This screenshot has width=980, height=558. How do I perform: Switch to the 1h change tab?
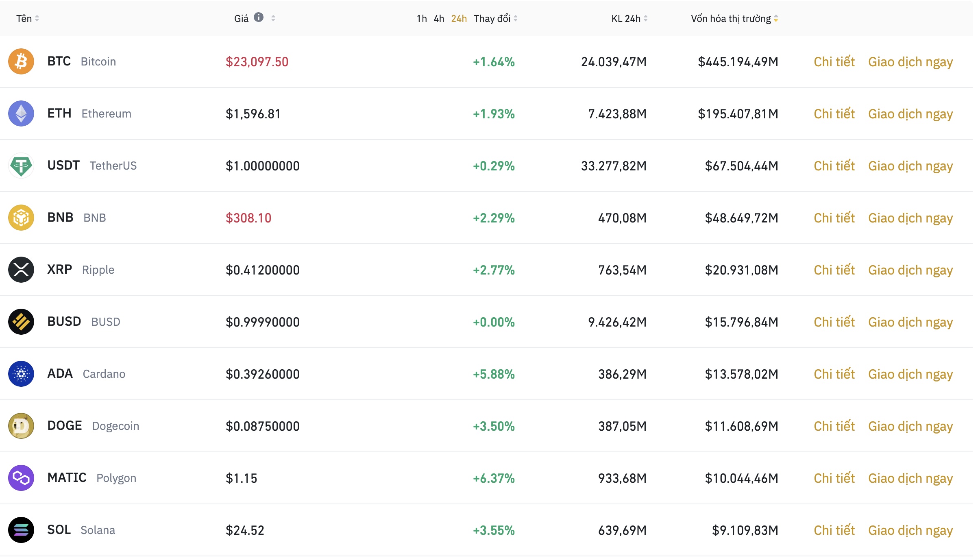click(422, 18)
